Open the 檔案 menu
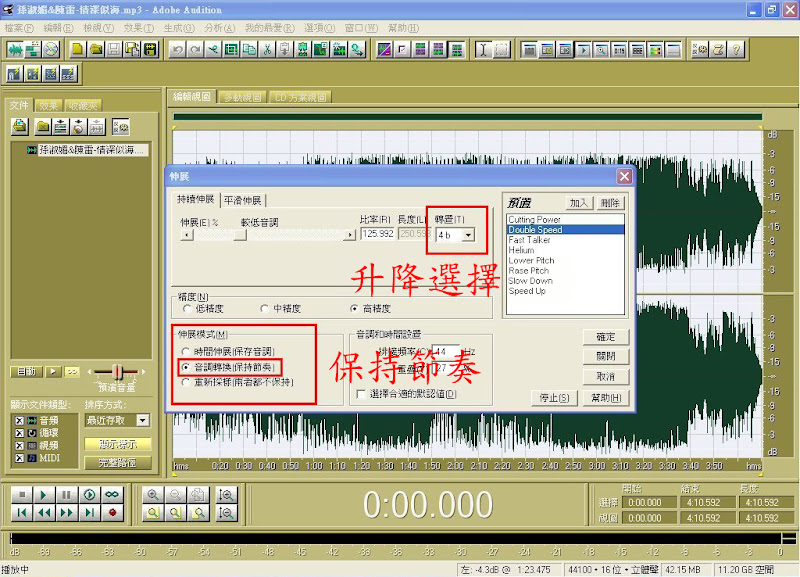The image size is (800, 577). pyautogui.click(x=19, y=28)
